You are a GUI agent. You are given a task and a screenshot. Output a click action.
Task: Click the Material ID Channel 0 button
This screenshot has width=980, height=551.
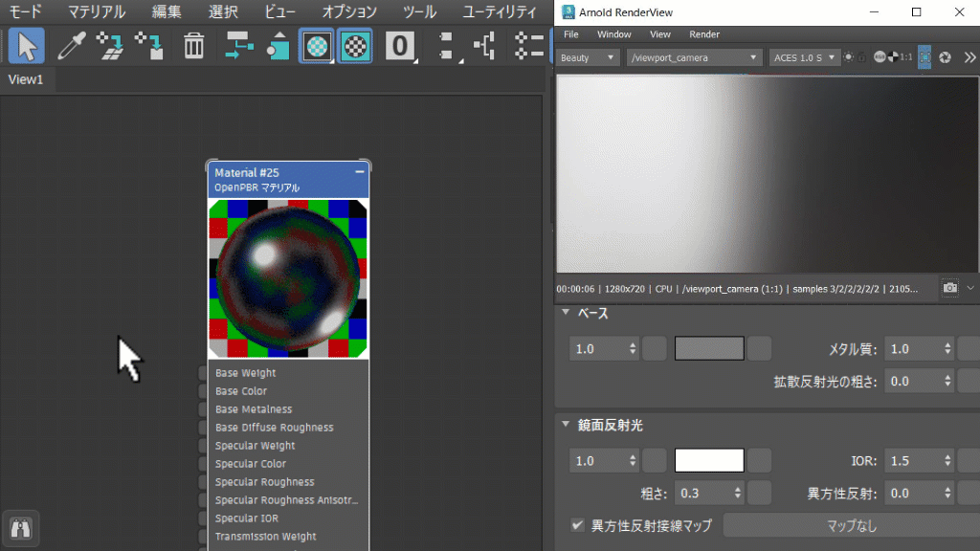(x=400, y=46)
